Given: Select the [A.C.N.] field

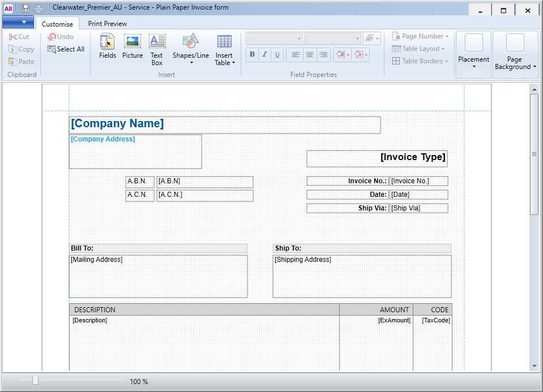Looking at the screenshot, I should pos(205,196).
